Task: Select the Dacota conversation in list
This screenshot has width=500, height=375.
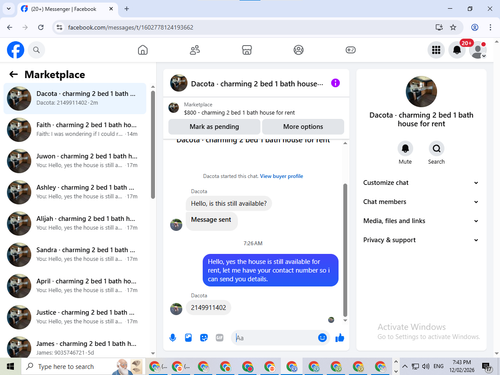Action: pos(75,98)
